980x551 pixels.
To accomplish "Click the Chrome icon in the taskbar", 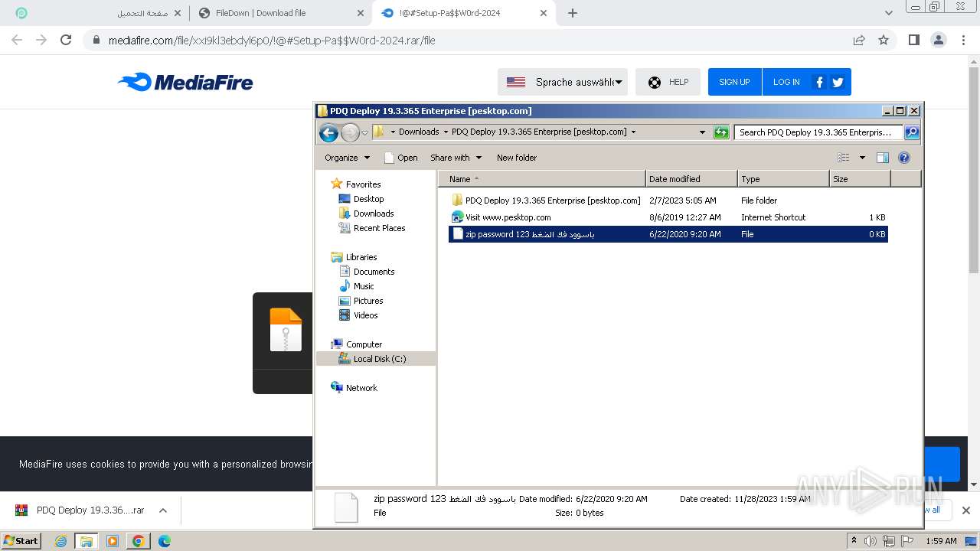I will [138, 541].
